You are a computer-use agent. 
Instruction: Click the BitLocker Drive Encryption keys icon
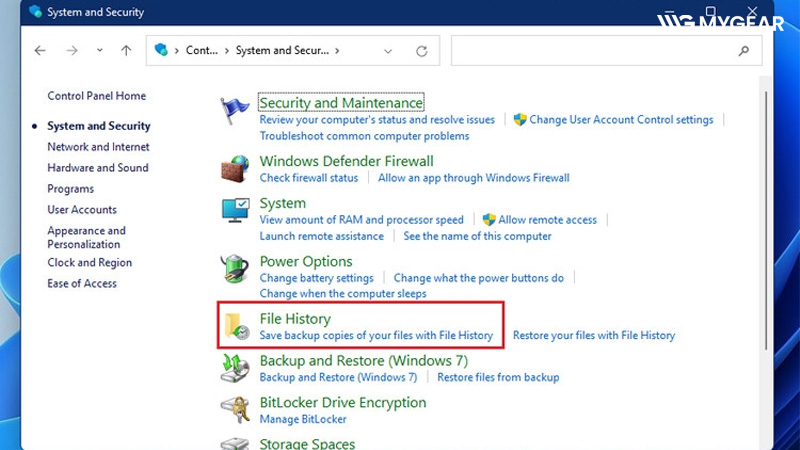(236, 410)
